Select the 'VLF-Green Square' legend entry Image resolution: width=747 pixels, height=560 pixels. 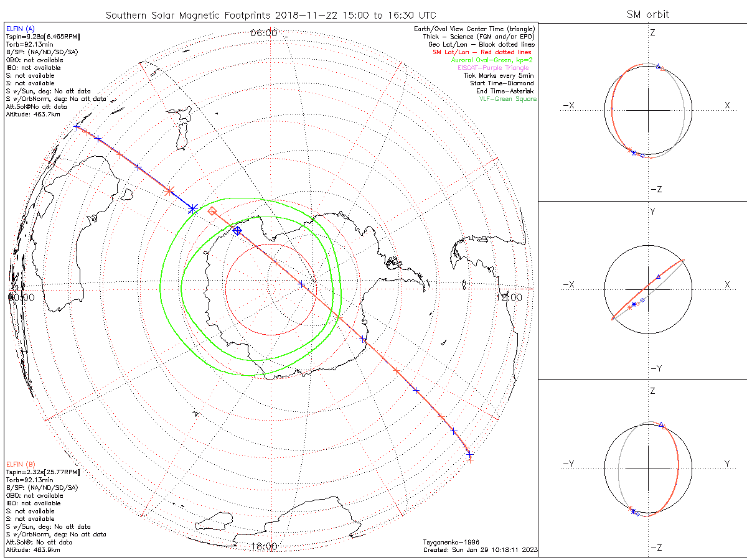507,99
